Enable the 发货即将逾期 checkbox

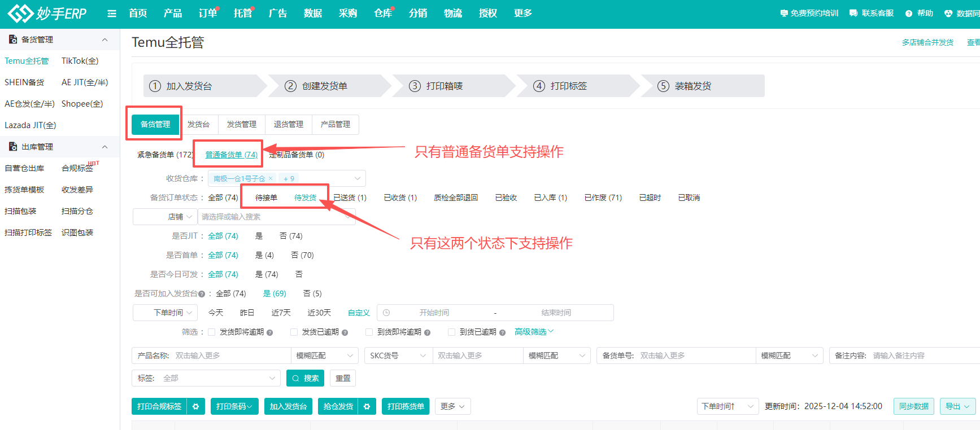(x=212, y=332)
